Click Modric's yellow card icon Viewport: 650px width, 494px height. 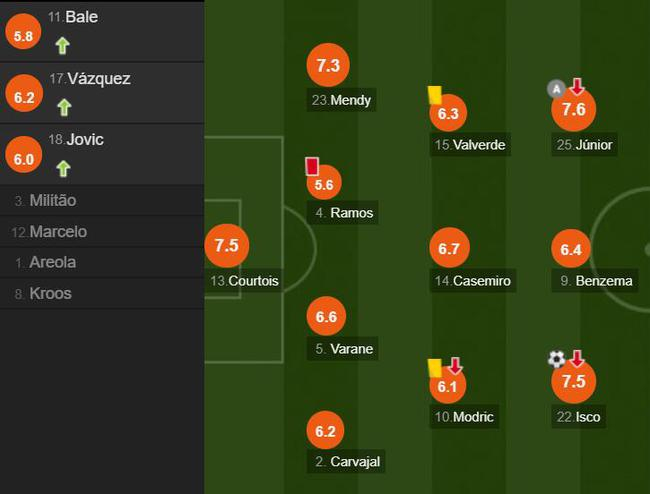436,367
